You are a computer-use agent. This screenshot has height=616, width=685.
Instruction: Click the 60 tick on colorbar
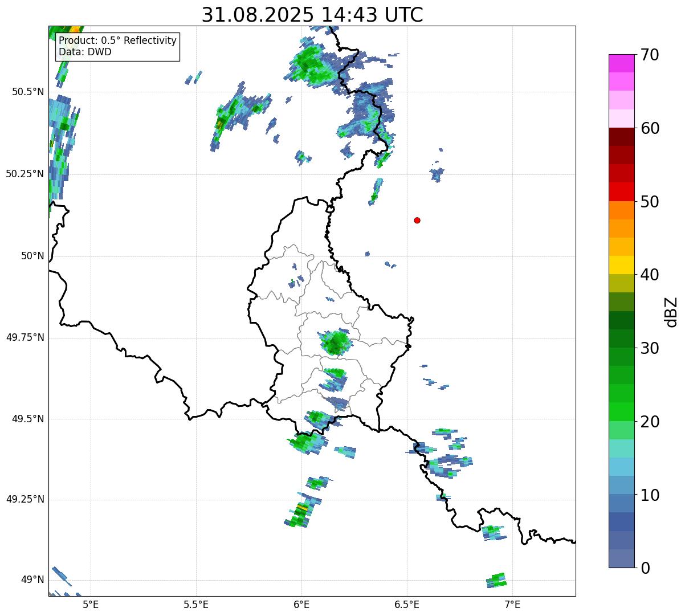click(x=650, y=128)
